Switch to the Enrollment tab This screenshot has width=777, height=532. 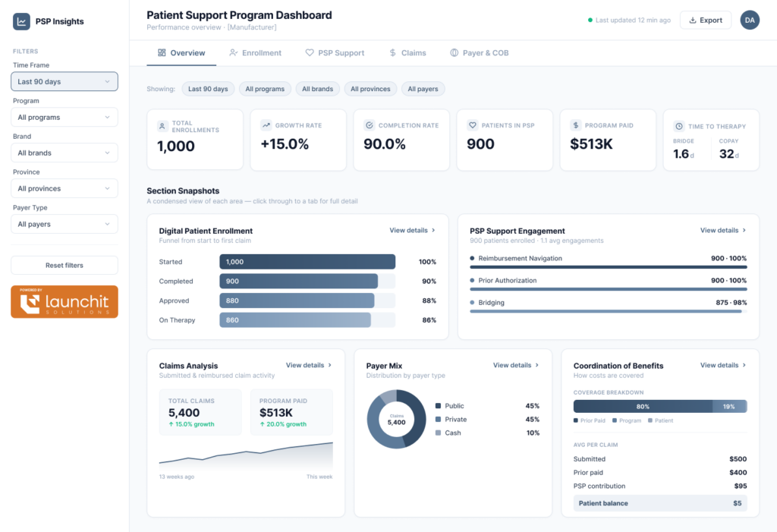(x=255, y=53)
